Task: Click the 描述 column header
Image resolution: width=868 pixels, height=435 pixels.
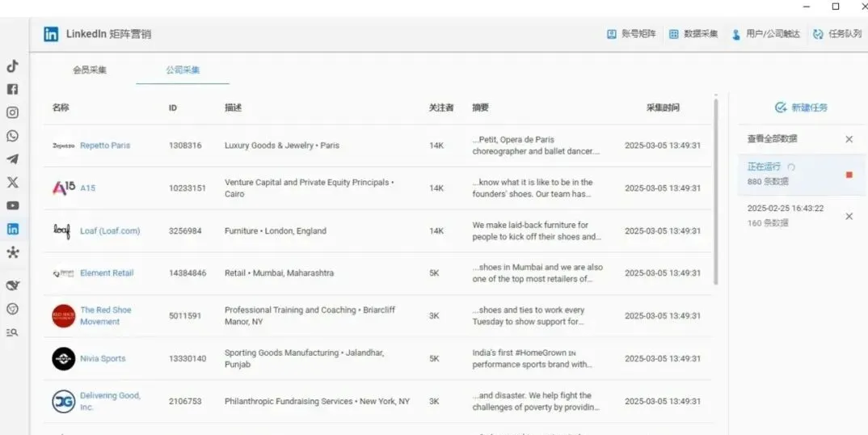Action: tap(233, 108)
